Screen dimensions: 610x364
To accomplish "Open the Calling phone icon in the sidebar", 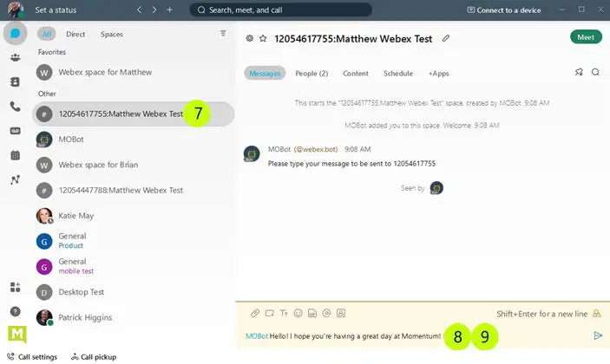I will (15, 107).
